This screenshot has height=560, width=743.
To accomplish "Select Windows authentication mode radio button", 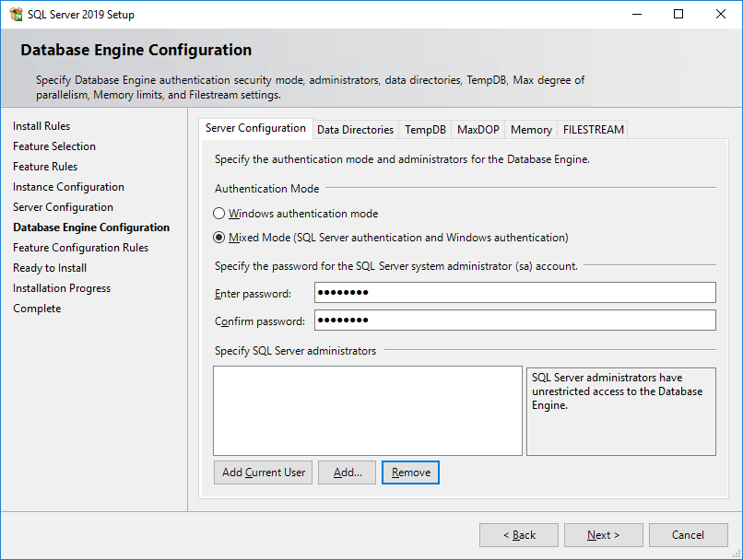I will pyautogui.click(x=219, y=214).
